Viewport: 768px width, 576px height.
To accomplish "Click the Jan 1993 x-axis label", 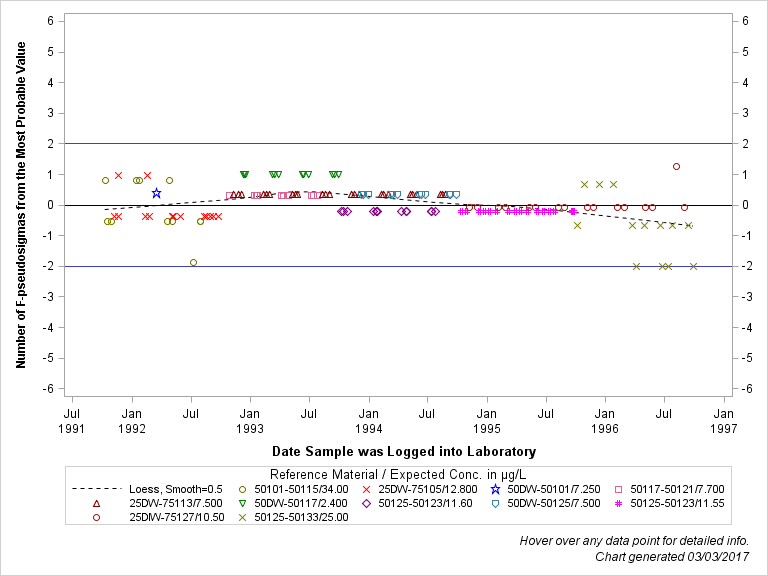I will (x=250, y=421).
